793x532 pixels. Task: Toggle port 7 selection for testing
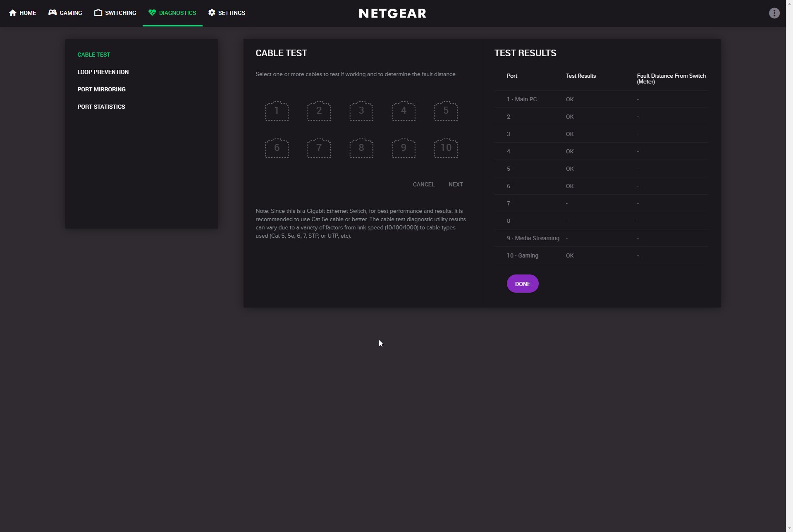[319, 148]
